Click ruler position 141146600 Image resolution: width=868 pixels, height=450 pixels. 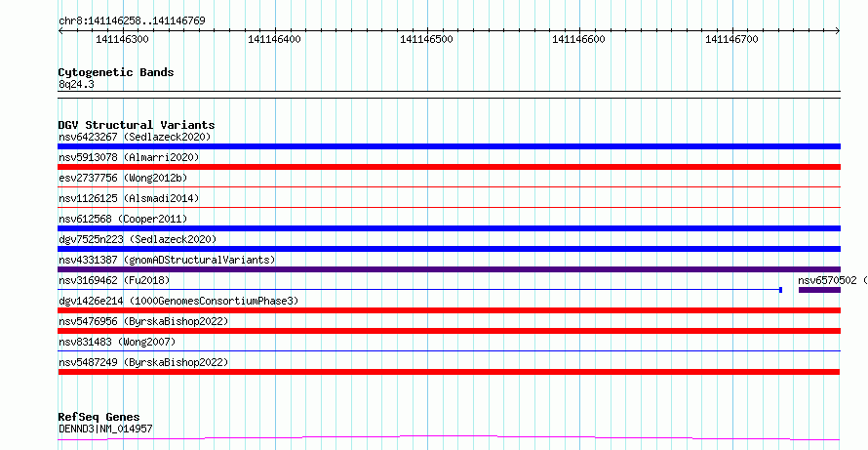click(x=579, y=39)
